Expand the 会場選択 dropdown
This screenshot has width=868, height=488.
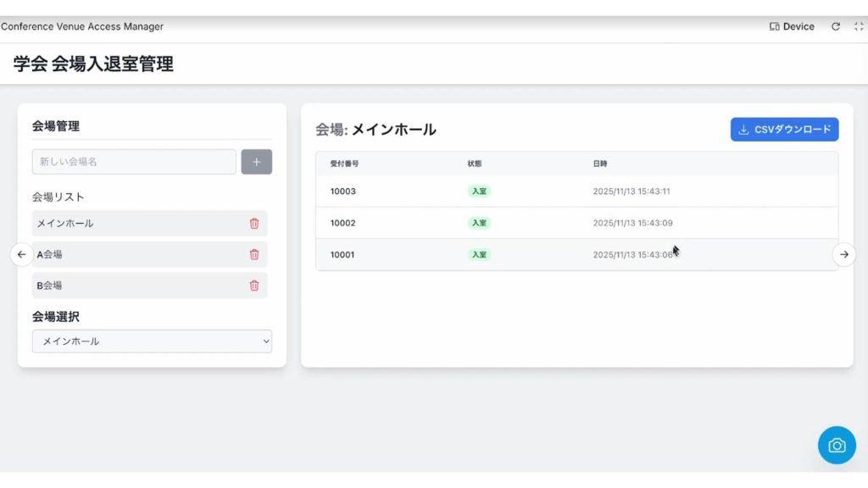[152, 341]
